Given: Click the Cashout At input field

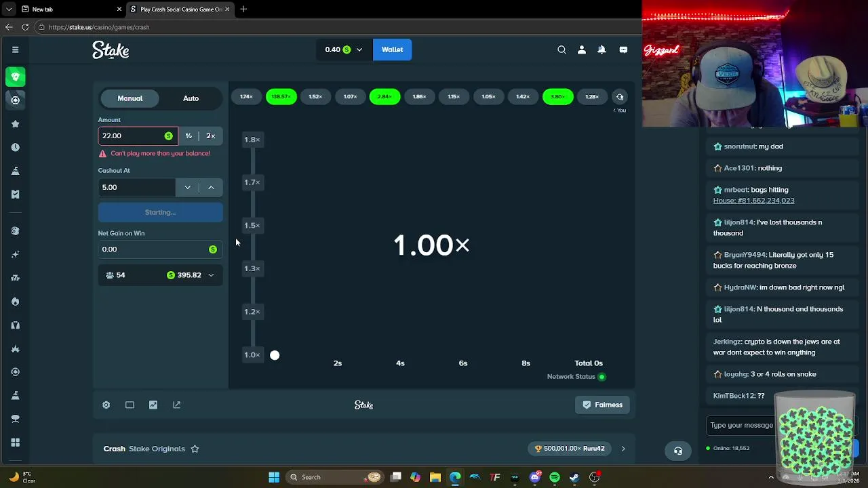Looking at the screenshot, I should pos(137,187).
